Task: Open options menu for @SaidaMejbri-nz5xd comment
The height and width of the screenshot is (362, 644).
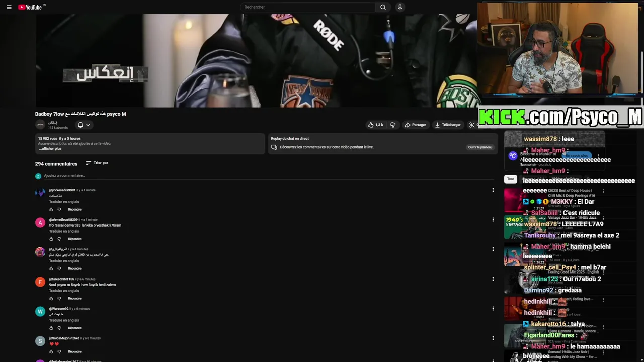Action: pos(493,338)
